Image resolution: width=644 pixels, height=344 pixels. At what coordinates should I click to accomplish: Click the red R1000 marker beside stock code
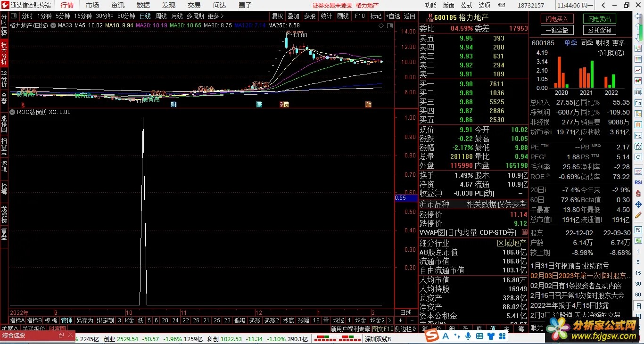[x=429, y=18]
